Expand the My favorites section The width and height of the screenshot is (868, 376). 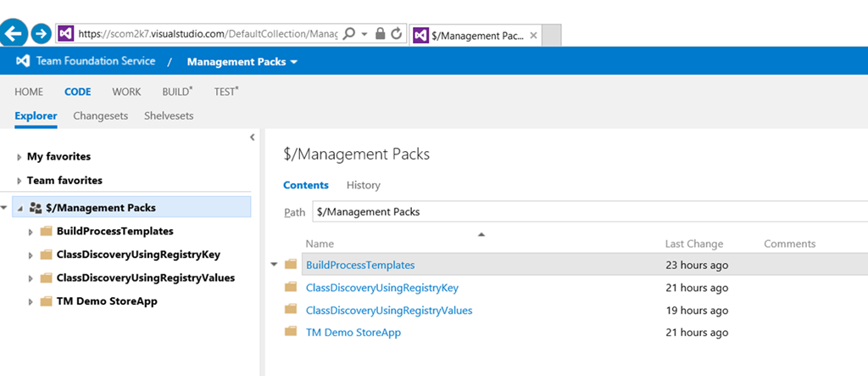19,158
